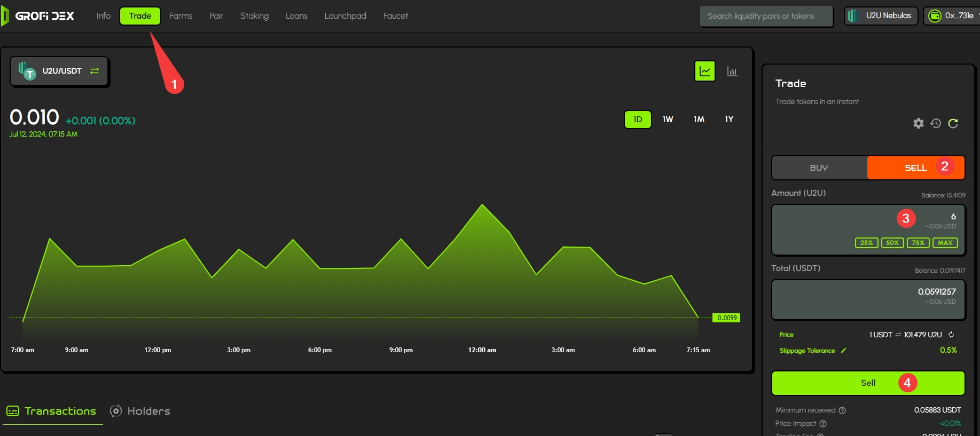
Task: Switch to the area line chart view
Action: click(704, 72)
